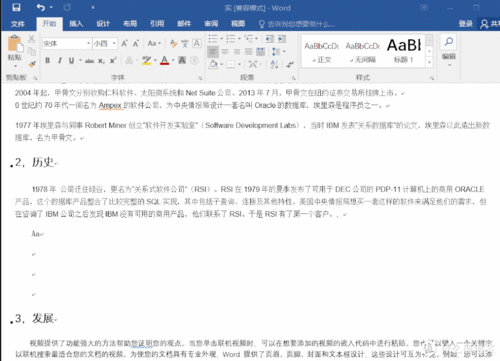
Task: Click the Borders grid icon
Action: click(x=230, y=64)
